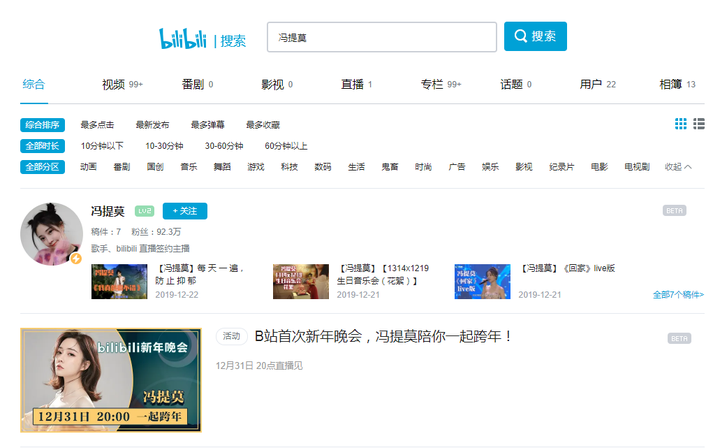Open the 直播 tab
Viewport: 720px width, 448px height.
click(356, 84)
